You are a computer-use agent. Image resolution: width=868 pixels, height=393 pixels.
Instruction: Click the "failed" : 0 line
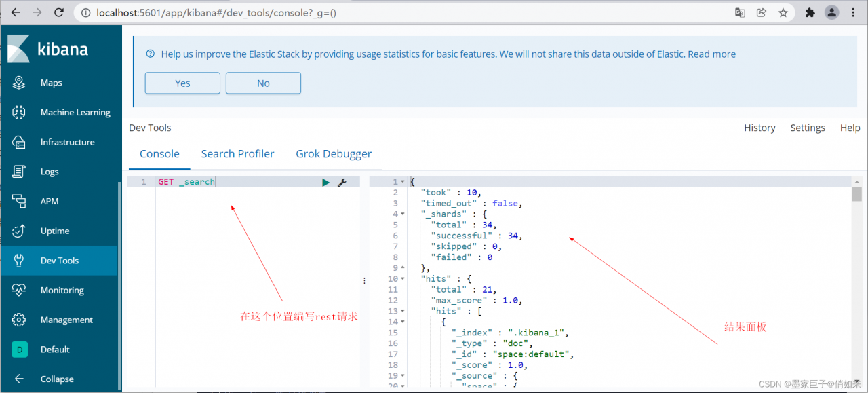tap(461, 257)
